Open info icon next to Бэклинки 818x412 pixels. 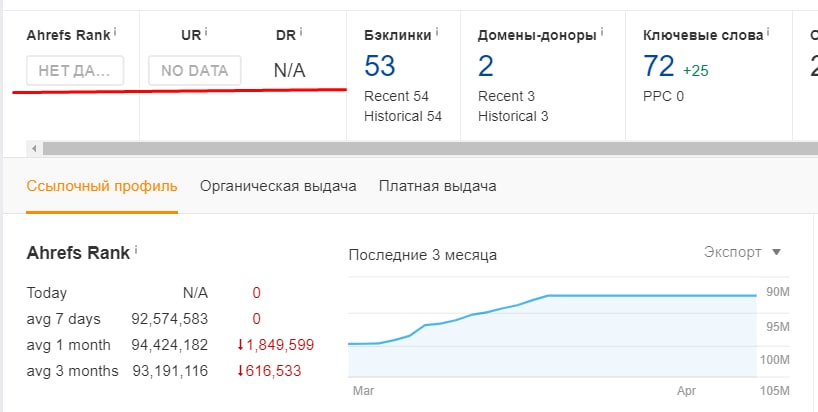click(x=437, y=32)
